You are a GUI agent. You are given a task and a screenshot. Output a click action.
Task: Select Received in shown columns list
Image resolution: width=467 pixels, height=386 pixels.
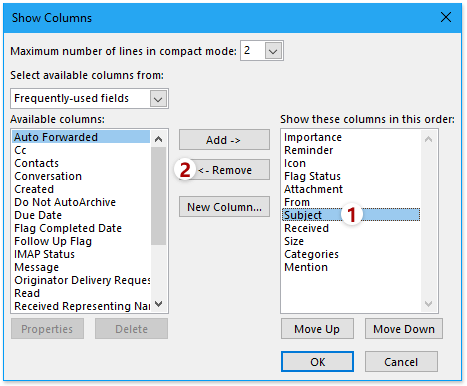(351, 228)
